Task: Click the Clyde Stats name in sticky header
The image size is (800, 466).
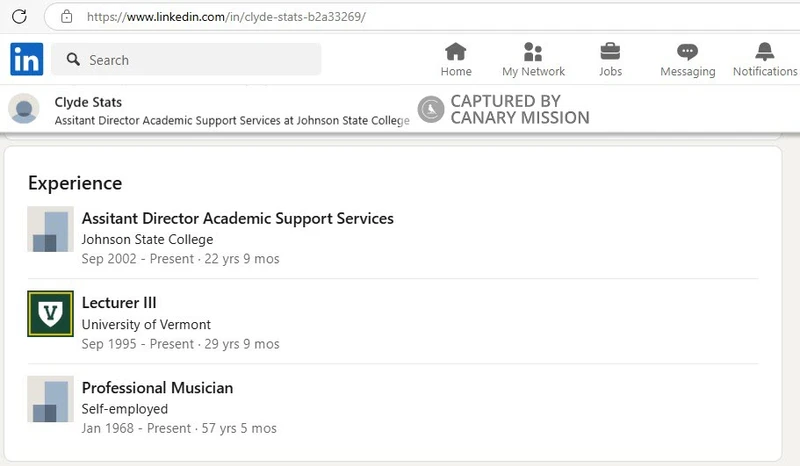Action: pos(88,102)
